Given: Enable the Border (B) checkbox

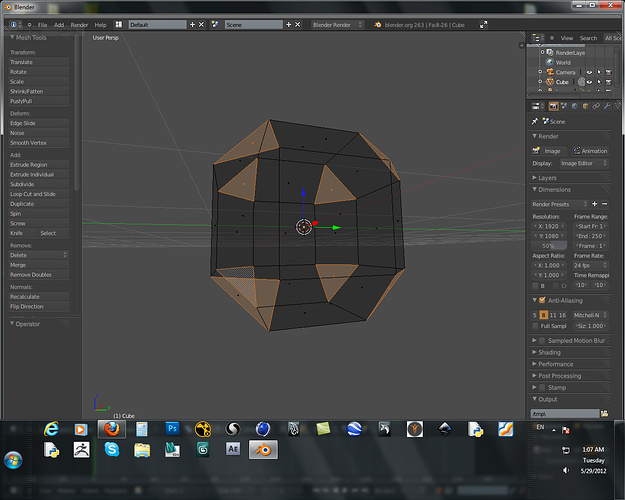Looking at the screenshot, I should [535, 285].
